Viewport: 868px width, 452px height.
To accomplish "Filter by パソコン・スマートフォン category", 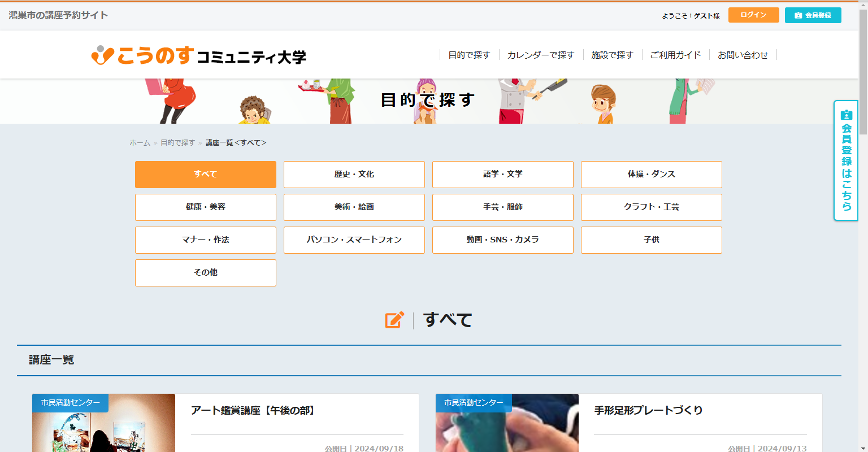I will tap(354, 240).
